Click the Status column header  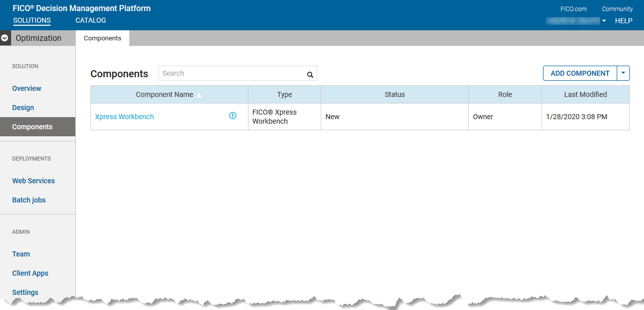coord(395,94)
